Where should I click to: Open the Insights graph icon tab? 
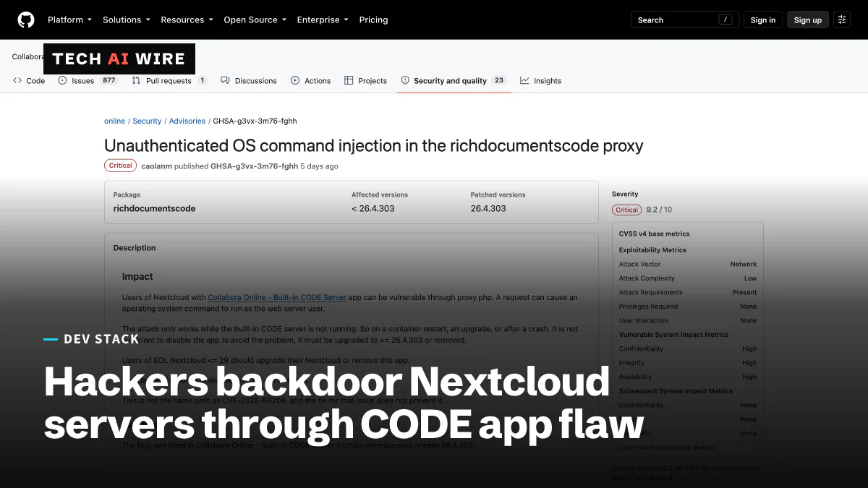click(524, 80)
